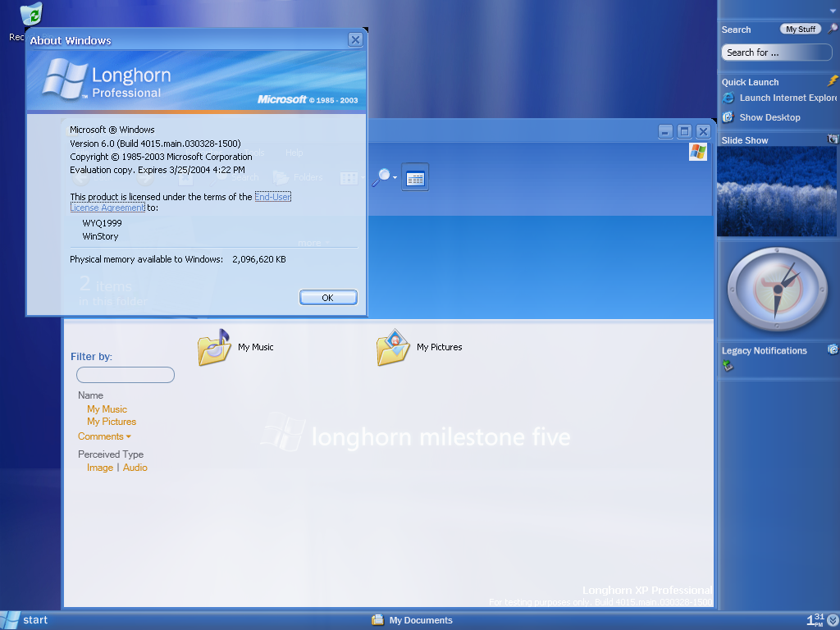Filter by name My Pictures
This screenshot has height=630, width=840.
[112, 422]
